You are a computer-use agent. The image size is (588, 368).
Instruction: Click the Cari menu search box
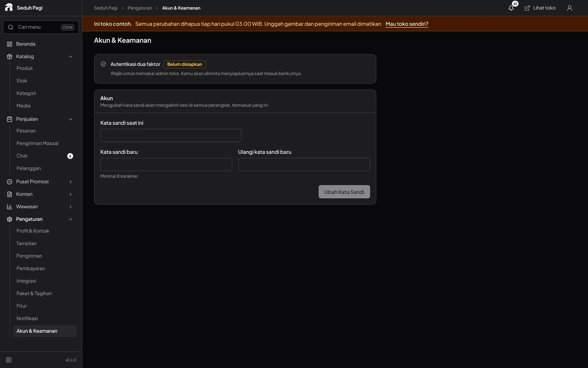[41, 27]
